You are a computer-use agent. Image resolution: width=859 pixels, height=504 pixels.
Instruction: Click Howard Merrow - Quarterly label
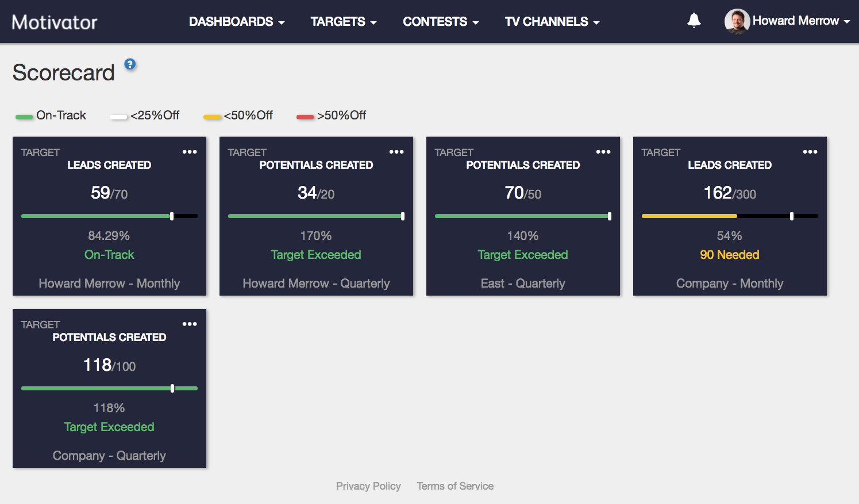tap(316, 284)
